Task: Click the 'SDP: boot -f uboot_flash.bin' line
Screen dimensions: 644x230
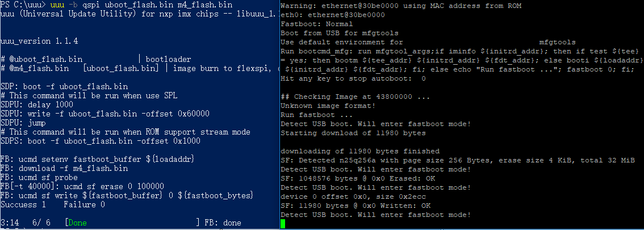Action: click(64, 86)
